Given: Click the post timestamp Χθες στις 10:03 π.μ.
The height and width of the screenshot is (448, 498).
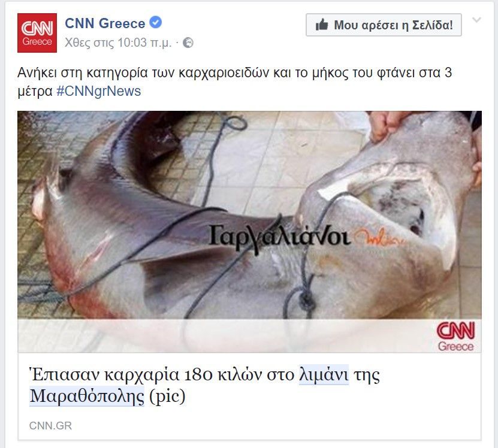Looking at the screenshot, I should pos(118,43).
